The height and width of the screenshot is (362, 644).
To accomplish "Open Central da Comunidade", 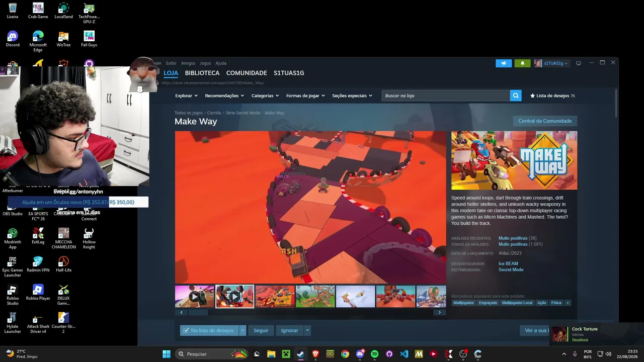I will [545, 121].
